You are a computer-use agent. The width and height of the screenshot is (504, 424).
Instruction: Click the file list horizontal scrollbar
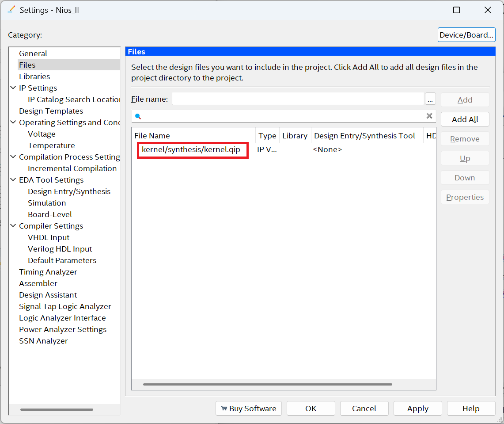267,384
